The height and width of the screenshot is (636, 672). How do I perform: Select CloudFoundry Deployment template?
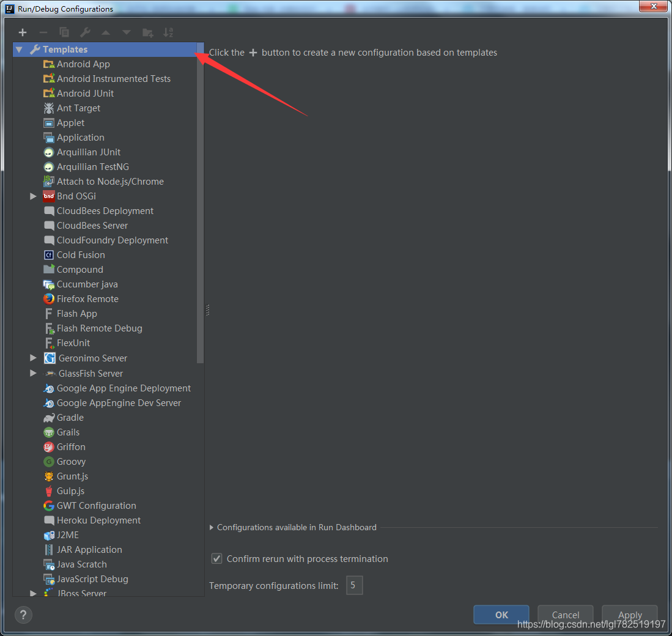click(113, 240)
